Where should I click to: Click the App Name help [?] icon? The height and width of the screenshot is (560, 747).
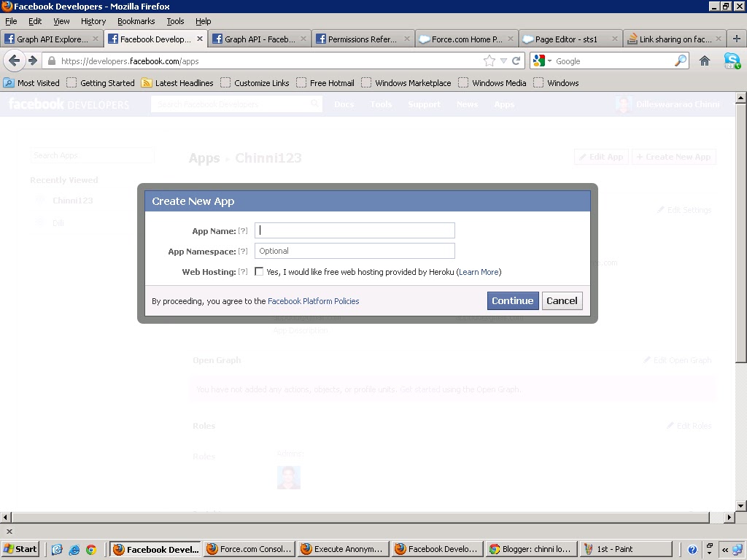point(243,230)
